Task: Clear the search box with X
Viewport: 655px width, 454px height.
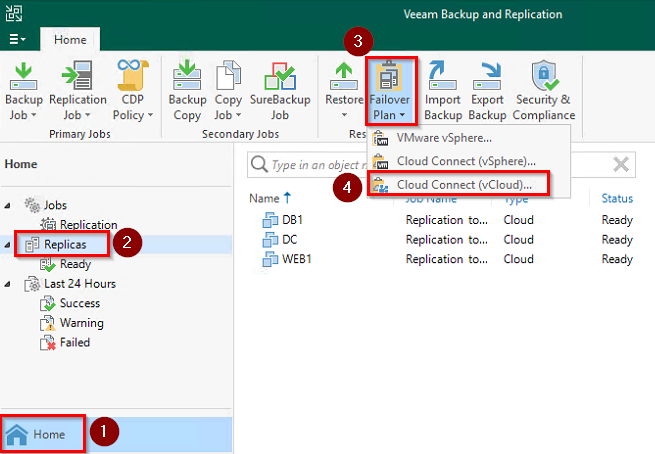Action: tap(621, 164)
